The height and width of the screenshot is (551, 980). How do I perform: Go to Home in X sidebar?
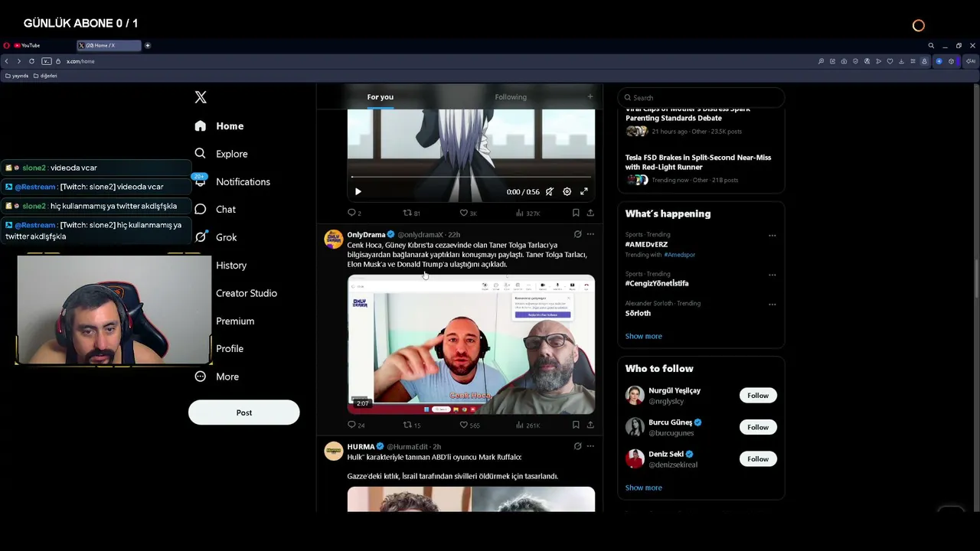[x=219, y=126]
